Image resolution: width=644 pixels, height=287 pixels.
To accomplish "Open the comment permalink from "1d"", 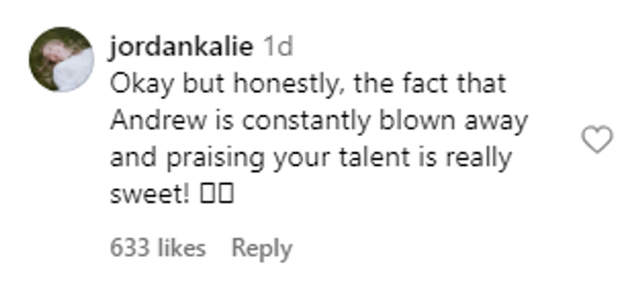I will 278,47.
